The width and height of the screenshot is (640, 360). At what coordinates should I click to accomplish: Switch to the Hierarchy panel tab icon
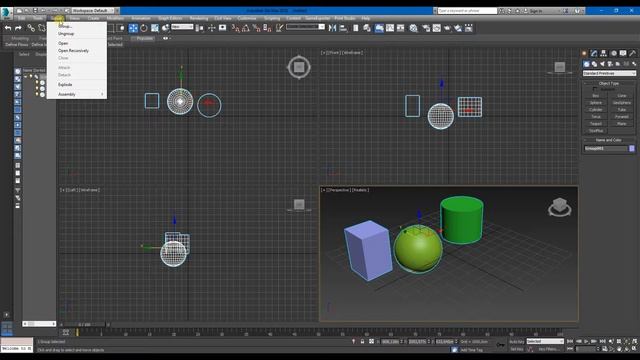[604, 53]
